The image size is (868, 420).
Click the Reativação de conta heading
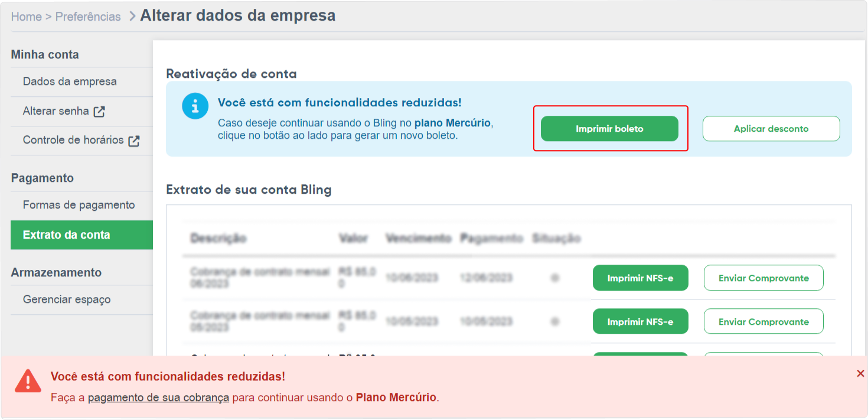click(x=231, y=74)
